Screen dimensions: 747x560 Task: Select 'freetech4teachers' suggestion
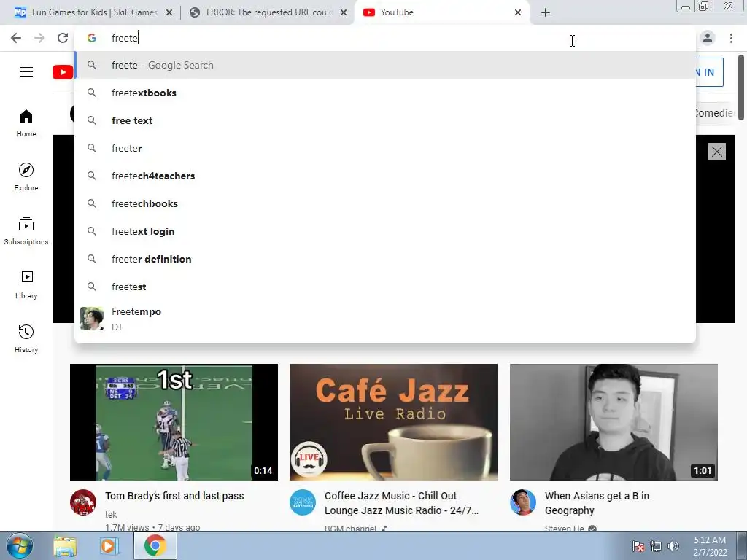(x=385, y=176)
